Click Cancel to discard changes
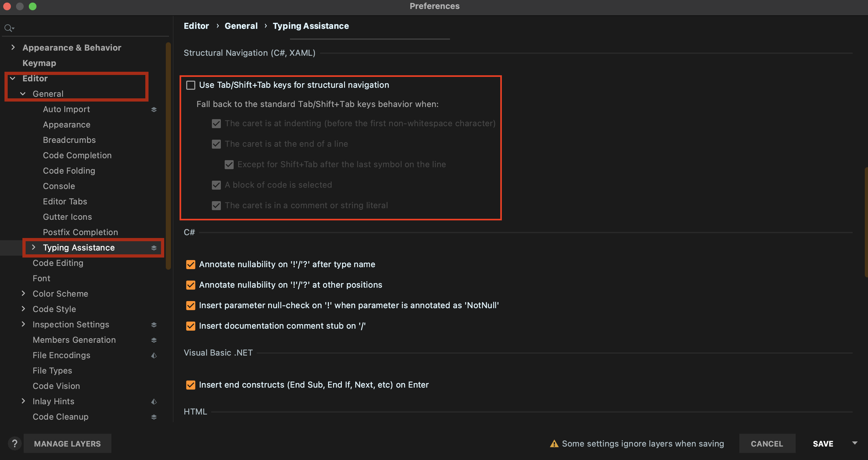The width and height of the screenshot is (868, 460). [767, 443]
